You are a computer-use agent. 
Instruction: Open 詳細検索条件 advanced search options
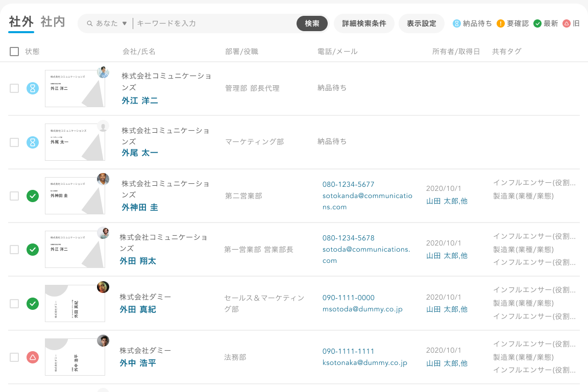point(364,23)
